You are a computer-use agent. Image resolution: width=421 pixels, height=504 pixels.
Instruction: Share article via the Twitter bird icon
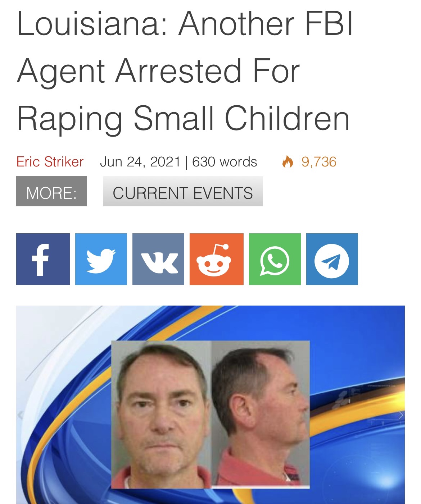[x=101, y=259]
